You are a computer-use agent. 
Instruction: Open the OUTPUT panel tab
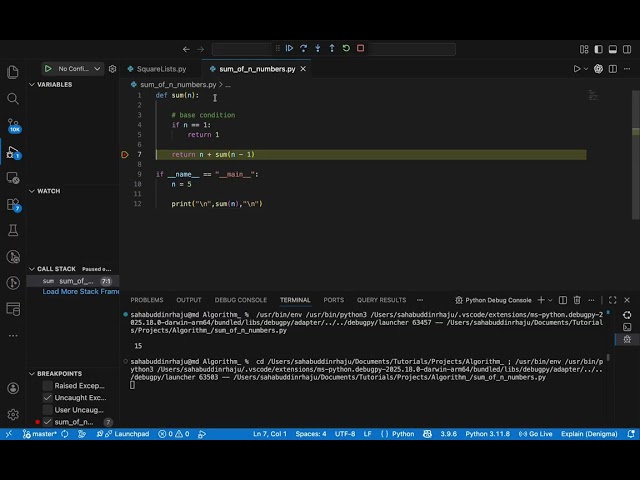(x=189, y=300)
